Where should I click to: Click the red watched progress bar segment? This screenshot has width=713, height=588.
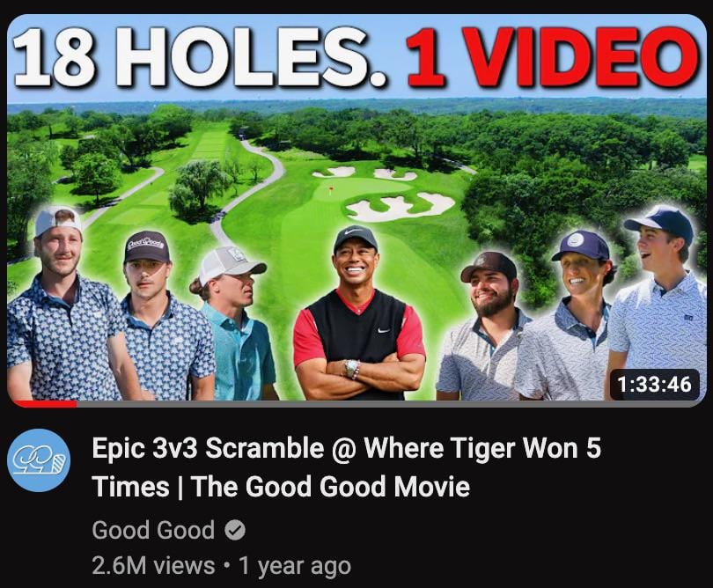tap(44, 404)
